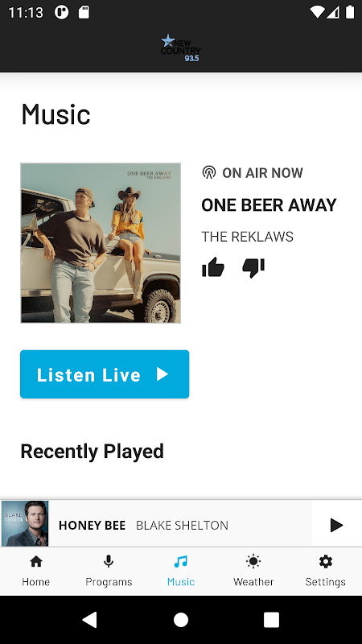Thumbs down the current song

(x=253, y=268)
